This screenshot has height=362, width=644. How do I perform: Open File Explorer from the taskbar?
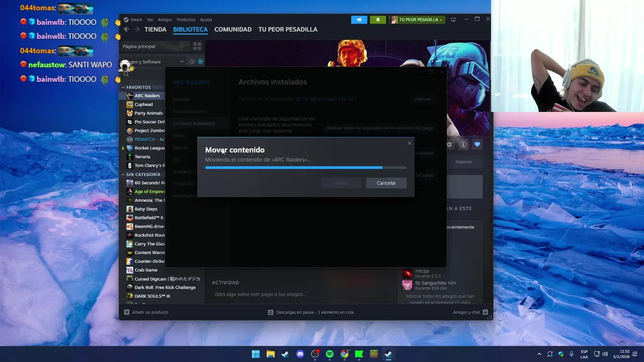click(x=271, y=354)
